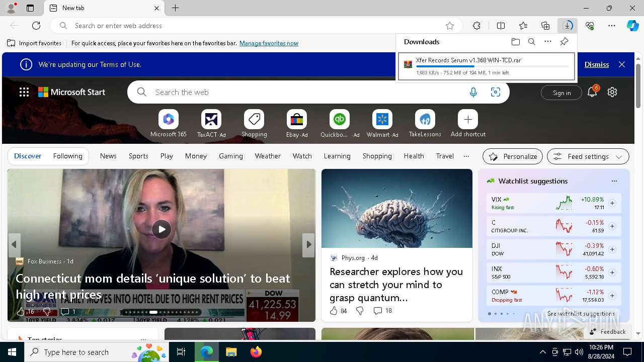Click Dismiss on the banner
The width and height of the screenshot is (644, 362).
tap(597, 64)
